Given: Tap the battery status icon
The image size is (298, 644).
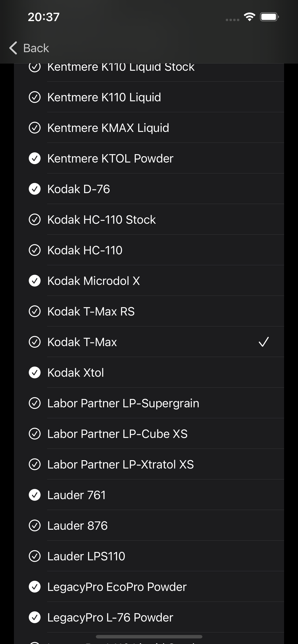Looking at the screenshot, I should [x=269, y=17].
